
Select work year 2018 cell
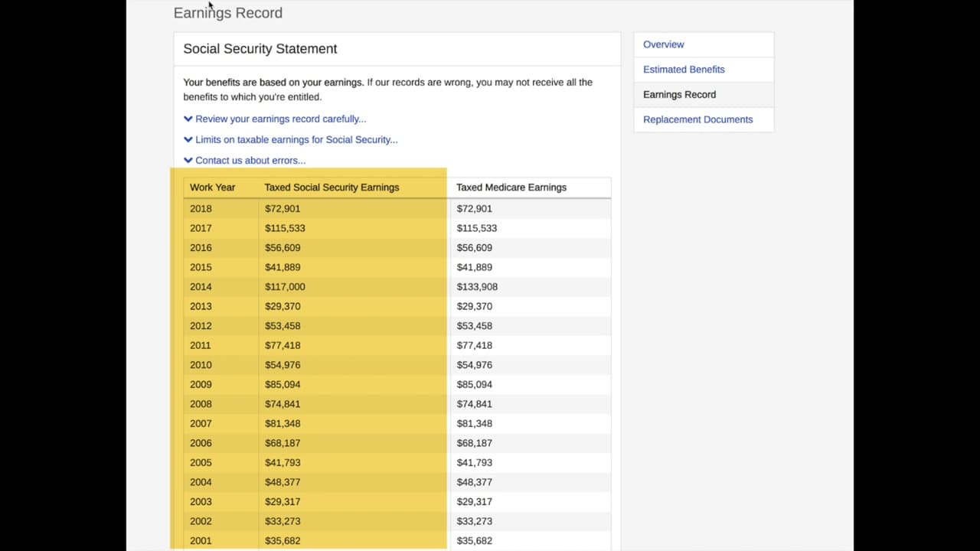pos(201,208)
